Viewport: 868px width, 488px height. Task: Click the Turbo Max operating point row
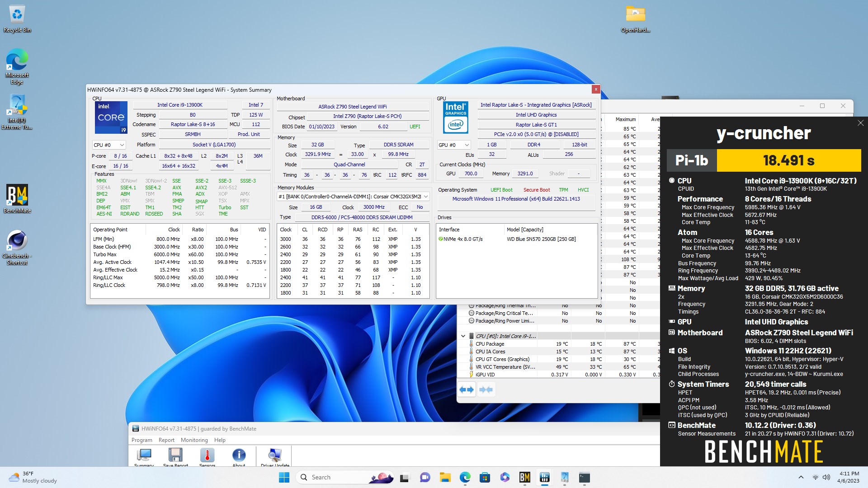click(180, 254)
